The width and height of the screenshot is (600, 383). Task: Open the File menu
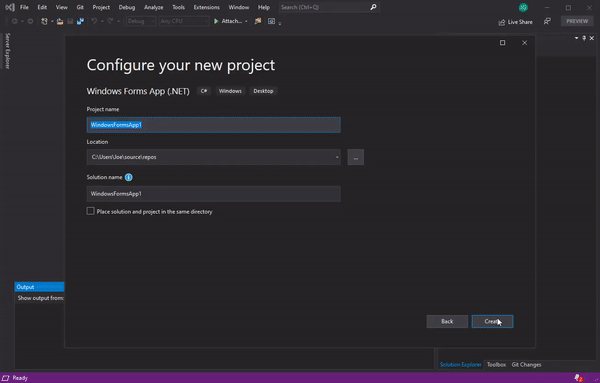tap(24, 7)
